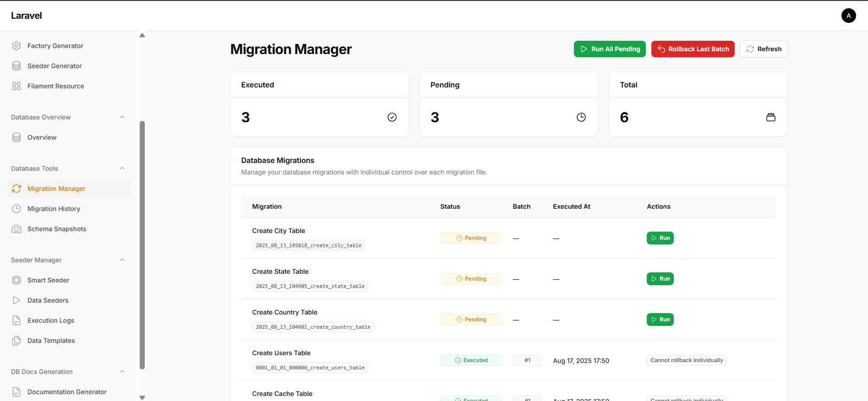
Task: Click the Smart Seeder chip icon
Action: [16, 280]
